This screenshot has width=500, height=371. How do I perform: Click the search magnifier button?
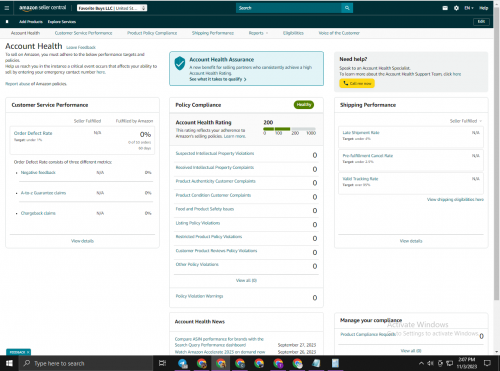(x=347, y=8)
